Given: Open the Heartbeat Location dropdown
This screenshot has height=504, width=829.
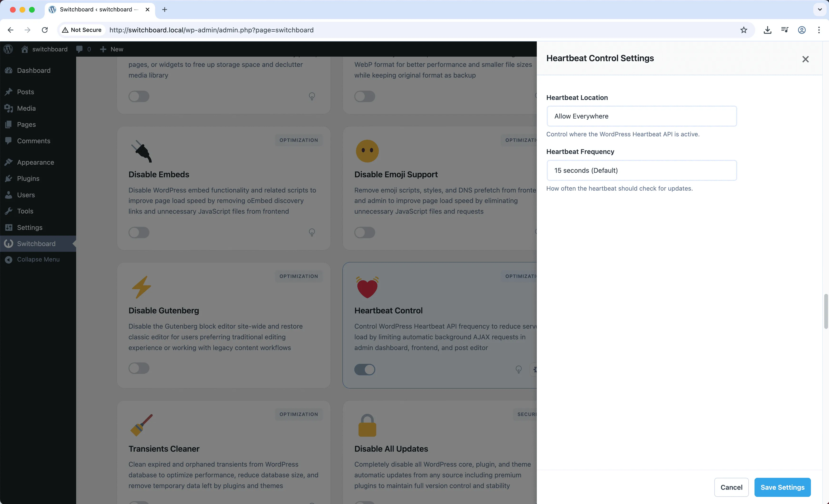Looking at the screenshot, I should tap(641, 116).
